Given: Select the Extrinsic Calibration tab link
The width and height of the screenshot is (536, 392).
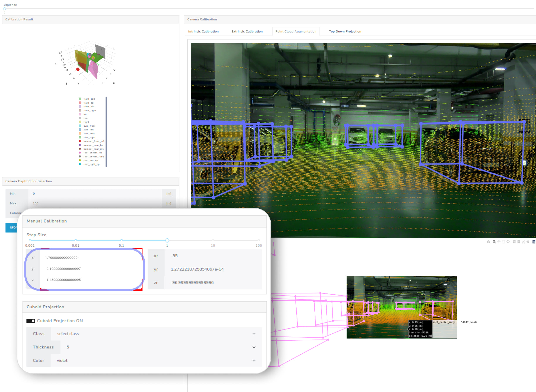Looking at the screenshot, I should (247, 31).
